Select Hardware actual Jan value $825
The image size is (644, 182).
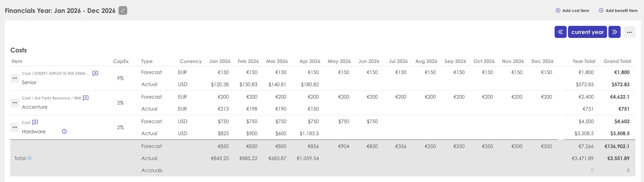[x=223, y=133]
